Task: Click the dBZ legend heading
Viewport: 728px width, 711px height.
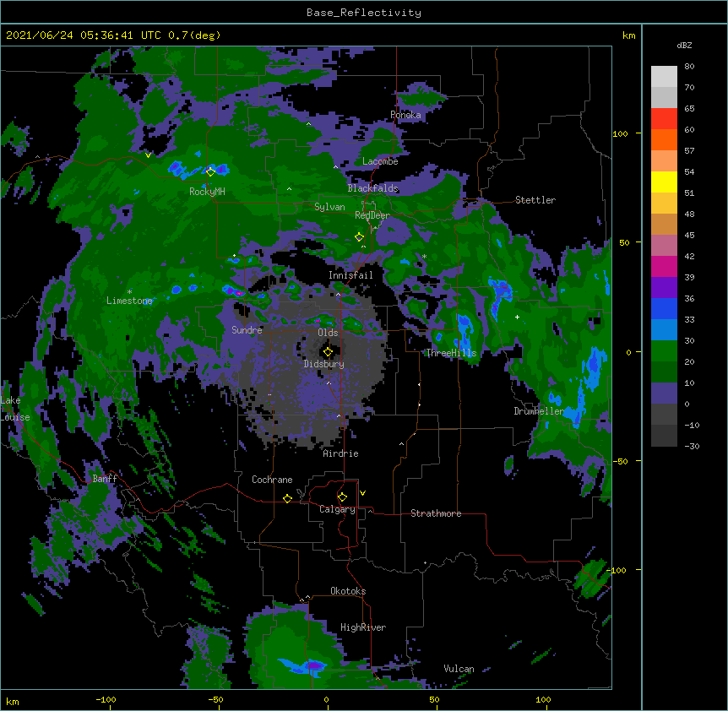Action: (684, 46)
